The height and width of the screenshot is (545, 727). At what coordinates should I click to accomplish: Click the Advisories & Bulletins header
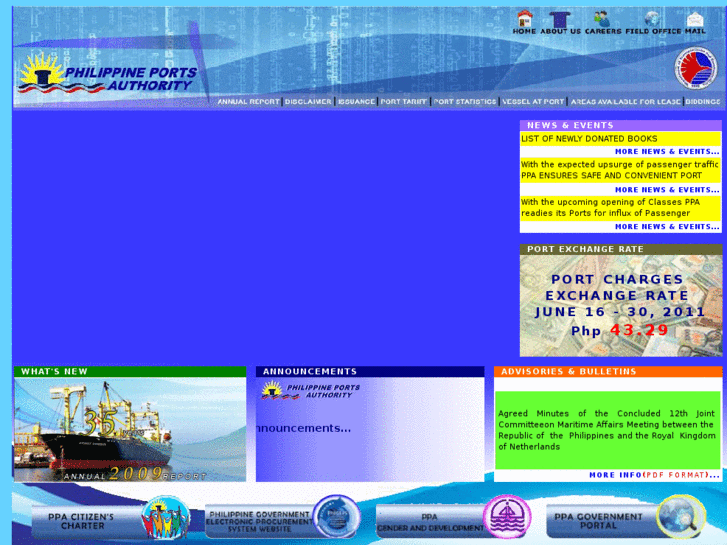608,372
